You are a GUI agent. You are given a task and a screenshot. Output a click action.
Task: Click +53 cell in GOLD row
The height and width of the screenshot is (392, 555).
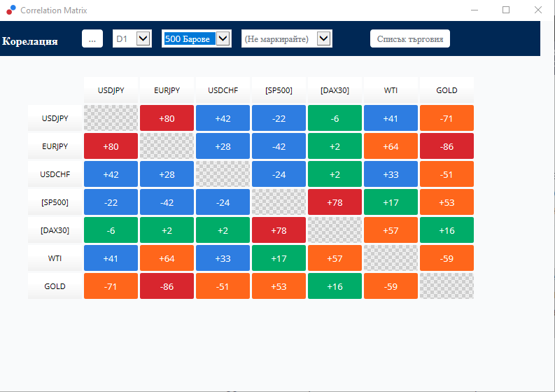279,286
